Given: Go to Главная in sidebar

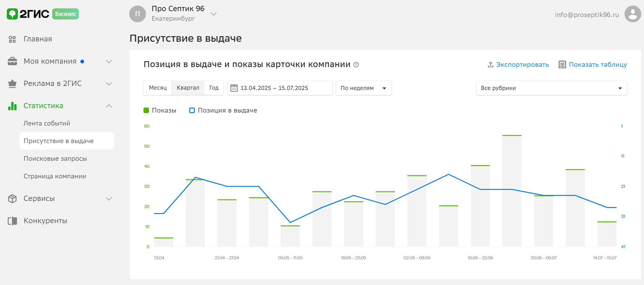Looking at the screenshot, I should pos(38,39).
